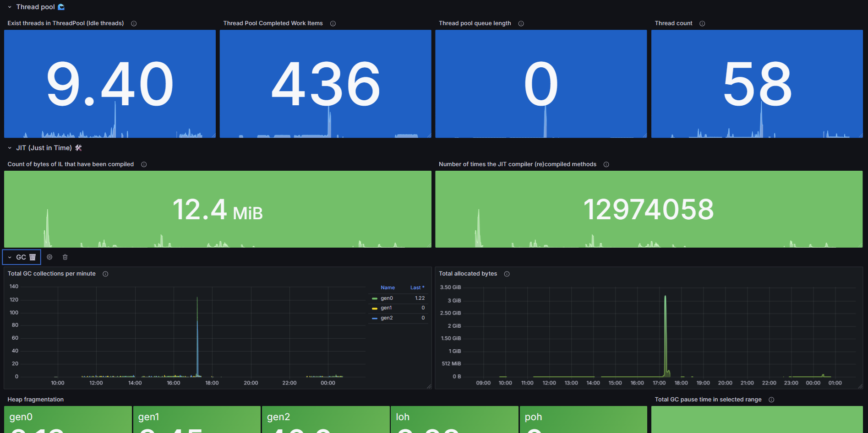Open Exist threads in ThreadPool panel title menu
The width and height of the screenshot is (868, 433).
pyautogui.click(x=66, y=23)
